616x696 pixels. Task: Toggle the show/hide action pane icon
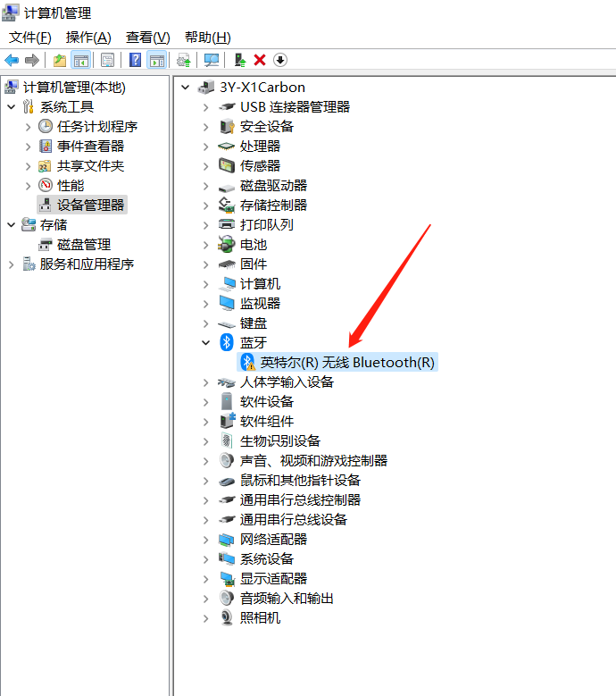click(x=156, y=60)
